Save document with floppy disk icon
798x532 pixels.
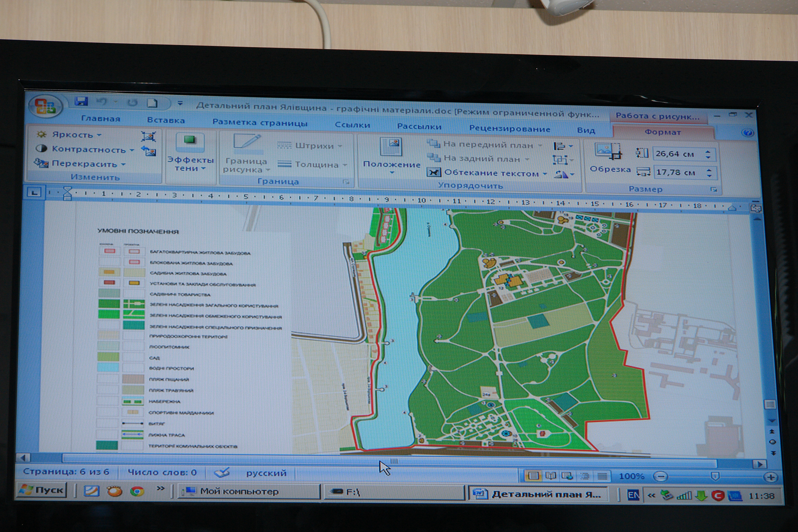point(81,101)
